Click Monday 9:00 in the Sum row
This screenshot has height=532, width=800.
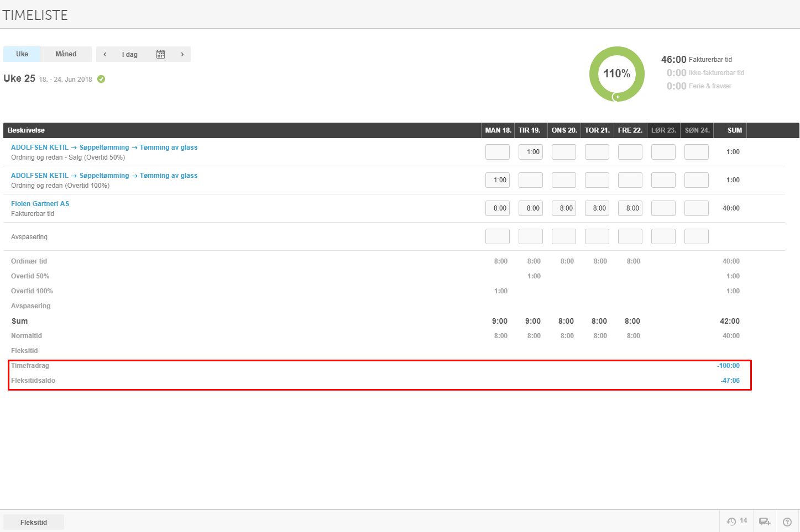500,321
